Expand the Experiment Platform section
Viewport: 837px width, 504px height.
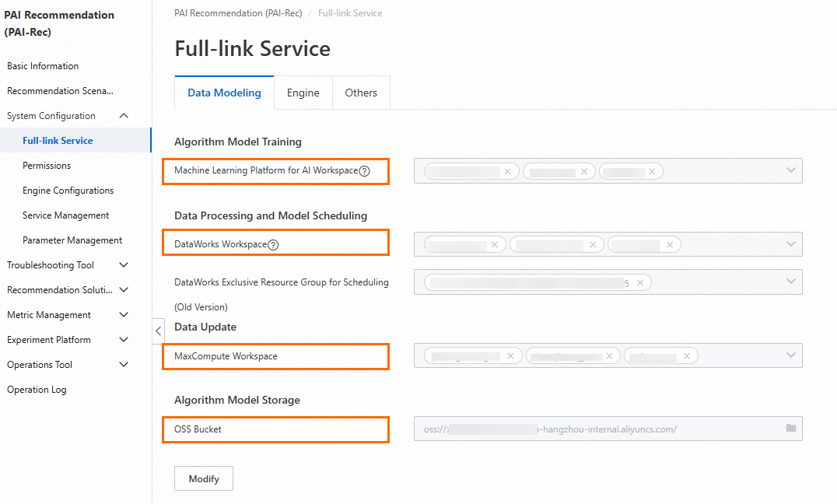124,340
